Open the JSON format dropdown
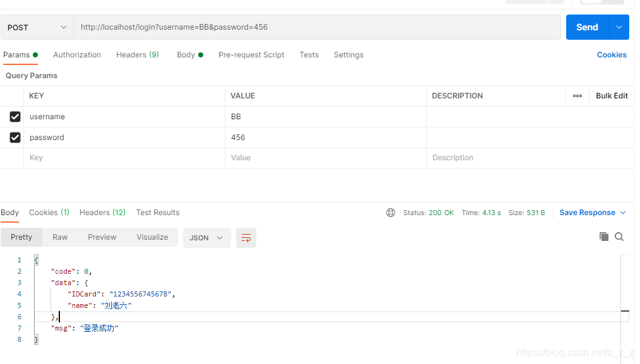This screenshot has height=364, width=640. (x=207, y=238)
